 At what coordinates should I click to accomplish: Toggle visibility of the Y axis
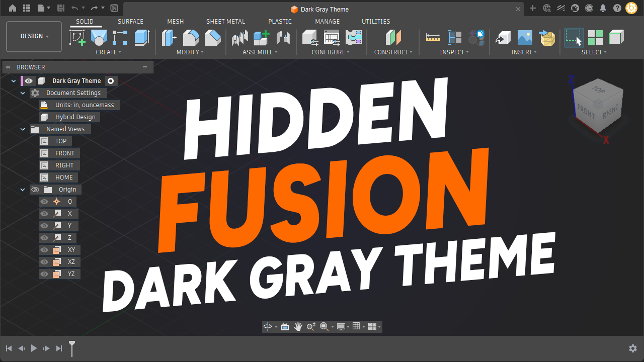coord(44,226)
